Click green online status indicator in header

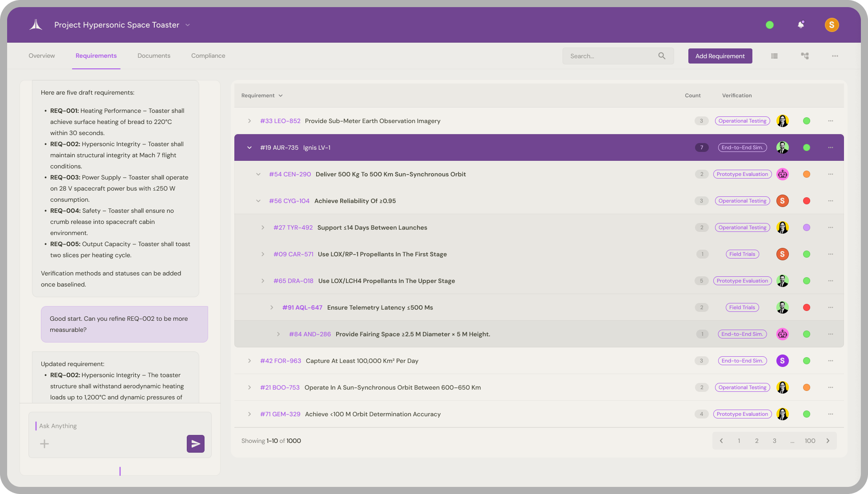(x=770, y=25)
